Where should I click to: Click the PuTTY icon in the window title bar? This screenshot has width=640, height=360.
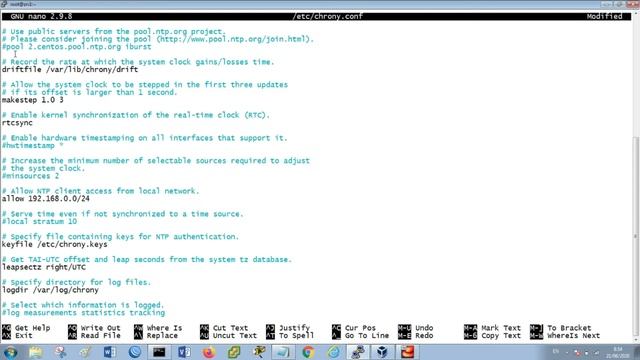[4, 4]
